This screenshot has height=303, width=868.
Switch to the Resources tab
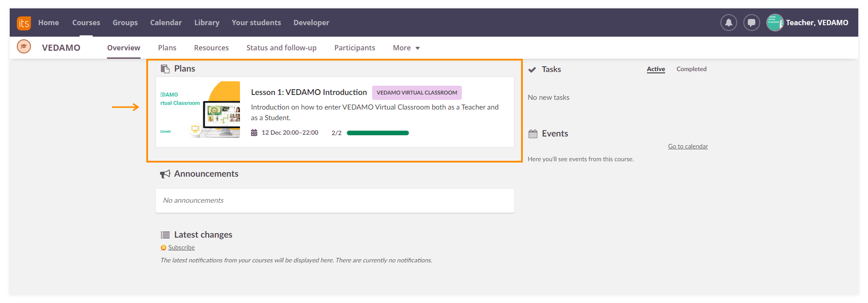click(x=211, y=48)
